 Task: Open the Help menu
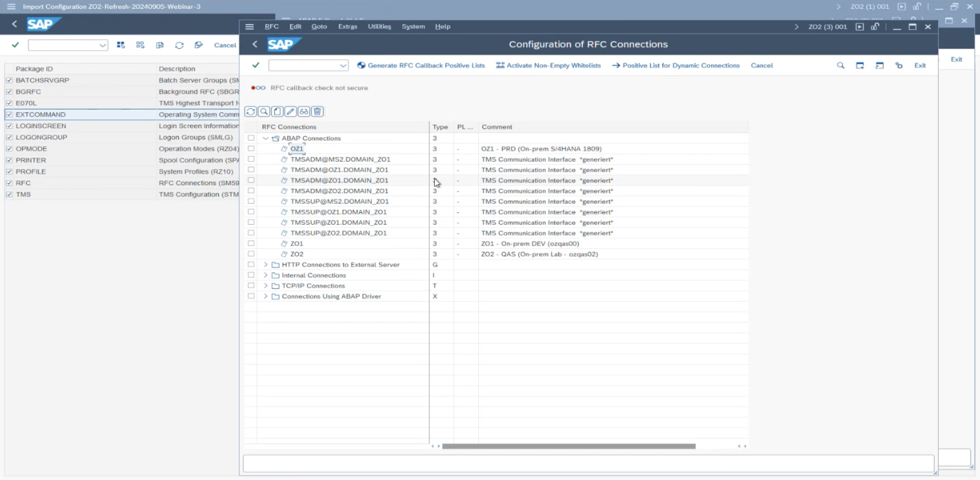coord(443,27)
